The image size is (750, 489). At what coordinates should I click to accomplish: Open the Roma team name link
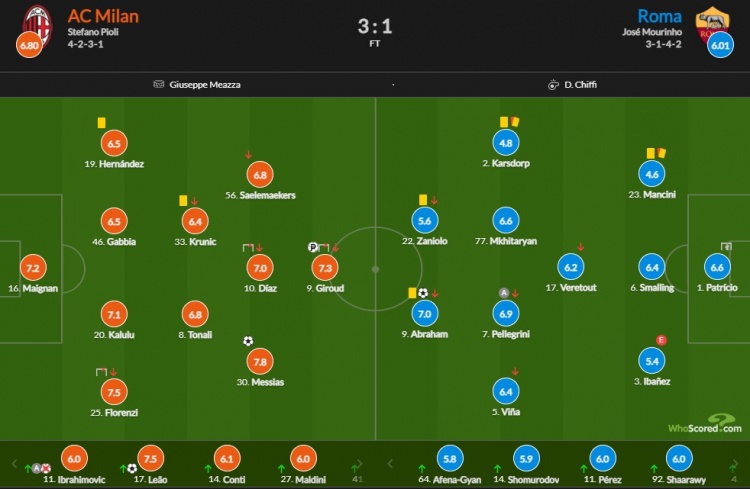tap(660, 16)
